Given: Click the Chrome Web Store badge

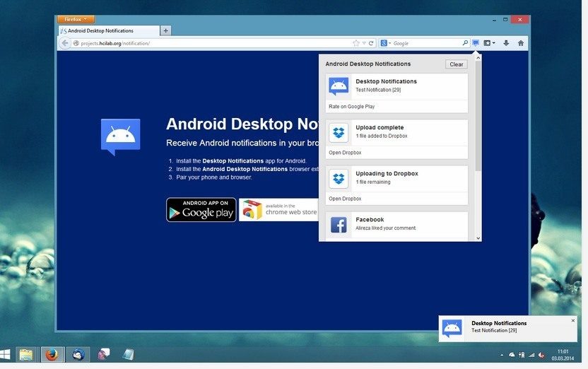Looking at the screenshot, I should (278, 210).
